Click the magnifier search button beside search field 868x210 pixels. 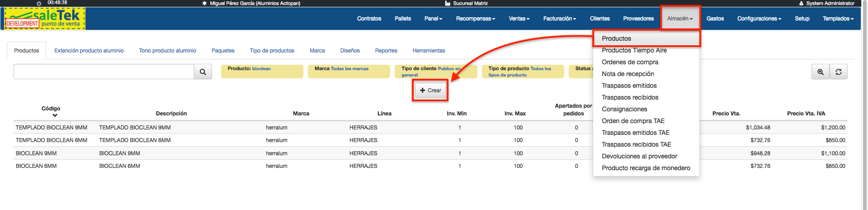[x=203, y=72]
